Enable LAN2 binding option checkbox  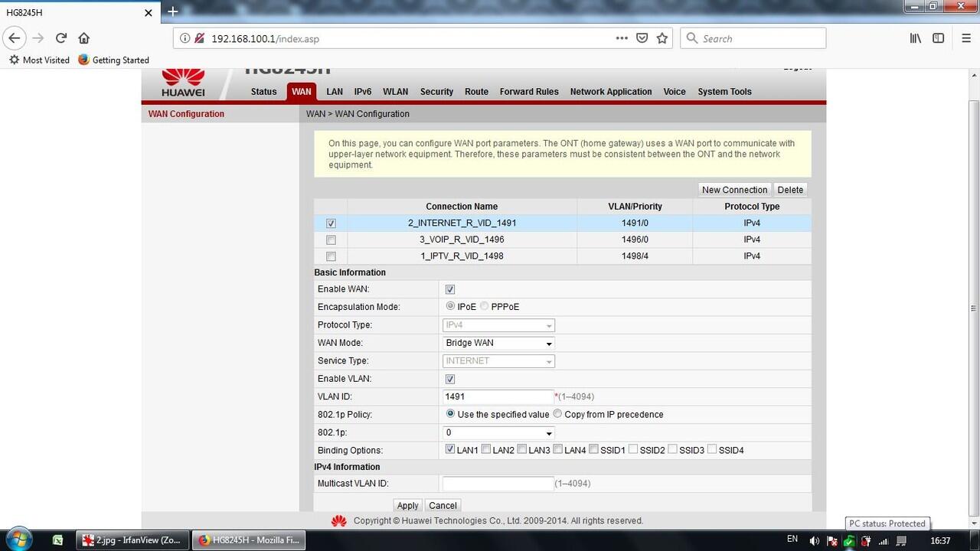[x=486, y=450]
